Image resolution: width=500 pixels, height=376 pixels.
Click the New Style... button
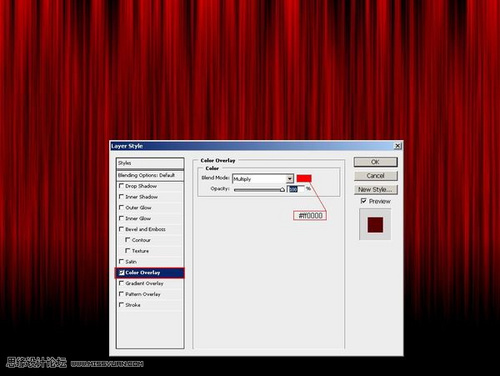375,189
